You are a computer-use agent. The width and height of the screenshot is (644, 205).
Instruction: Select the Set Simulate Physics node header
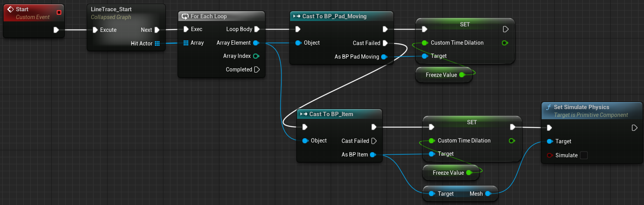point(592,111)
